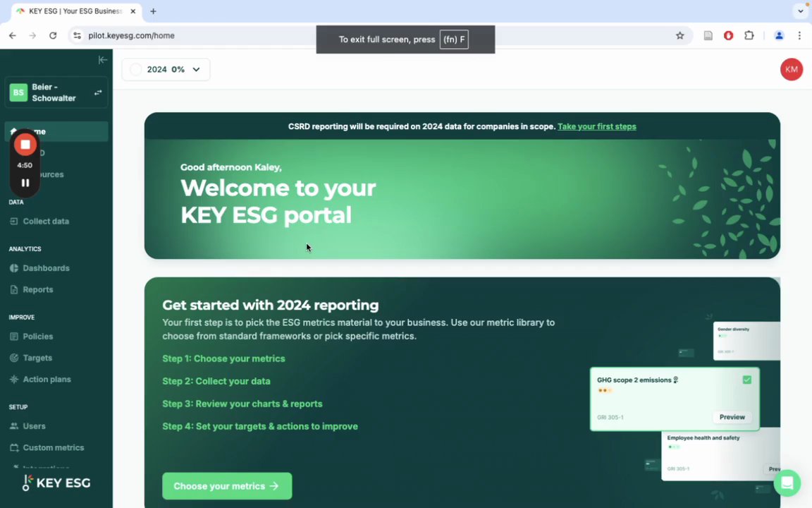Click the Employee health and safety card
The height and width of the screenshot is (508, 812).
coord(721,454)
